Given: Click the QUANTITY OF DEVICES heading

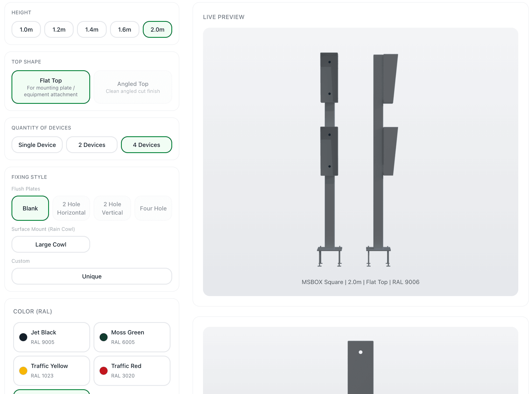Looking at the screenshot, I should 41,128.
